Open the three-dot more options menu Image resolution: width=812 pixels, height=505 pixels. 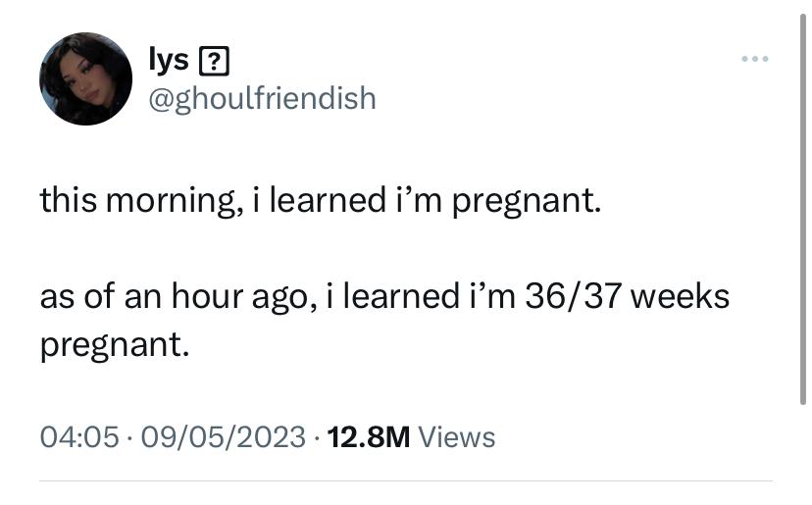[x=754, y=59]
